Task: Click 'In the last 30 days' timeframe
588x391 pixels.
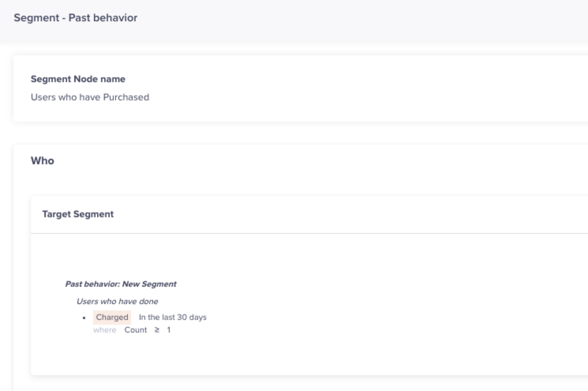Action: [173, 317]
